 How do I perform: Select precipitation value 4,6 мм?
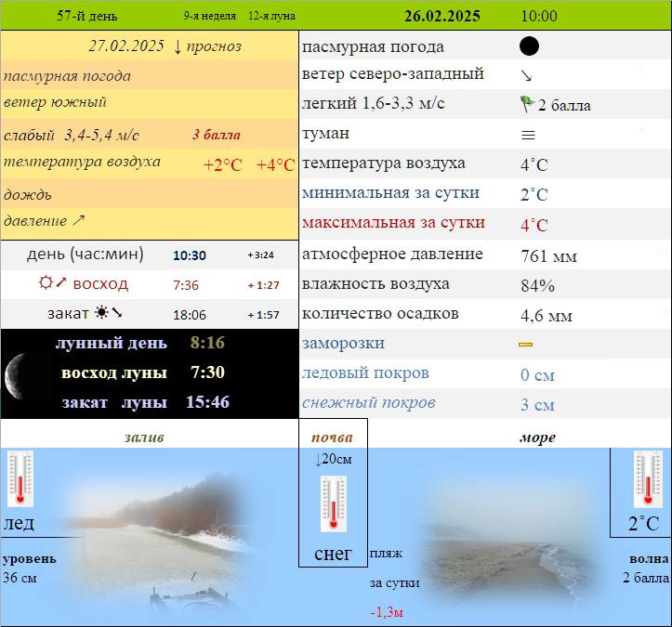547,316
